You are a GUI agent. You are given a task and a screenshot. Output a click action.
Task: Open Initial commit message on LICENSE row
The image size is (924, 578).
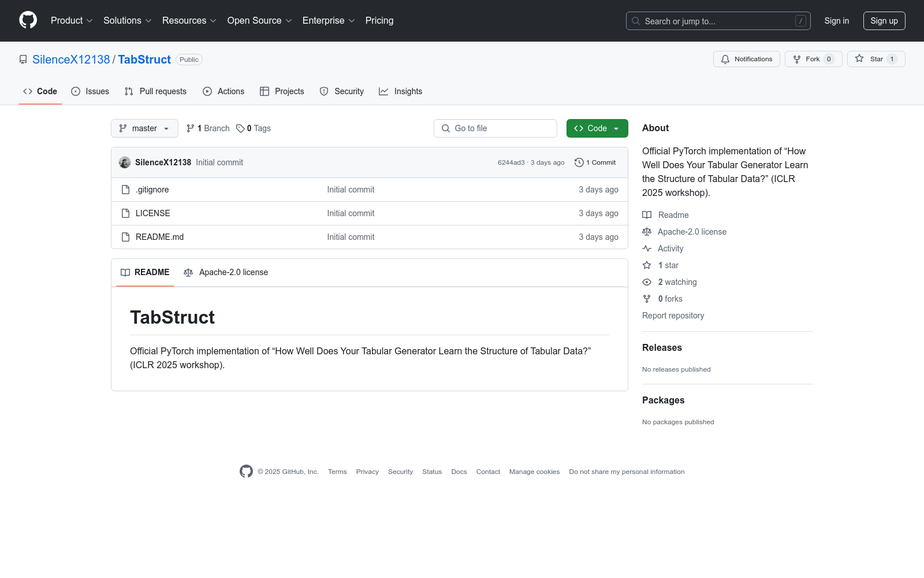click(351, 213)
